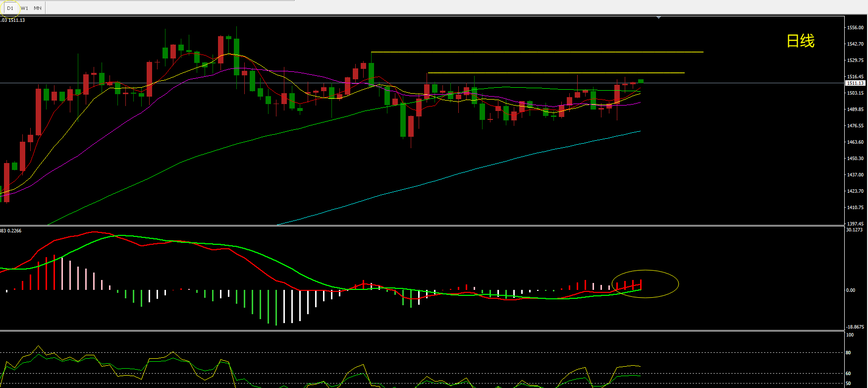Click the chart shift triangle marker
The width and height of the screenshot is (868, 388).
point(658,17)
